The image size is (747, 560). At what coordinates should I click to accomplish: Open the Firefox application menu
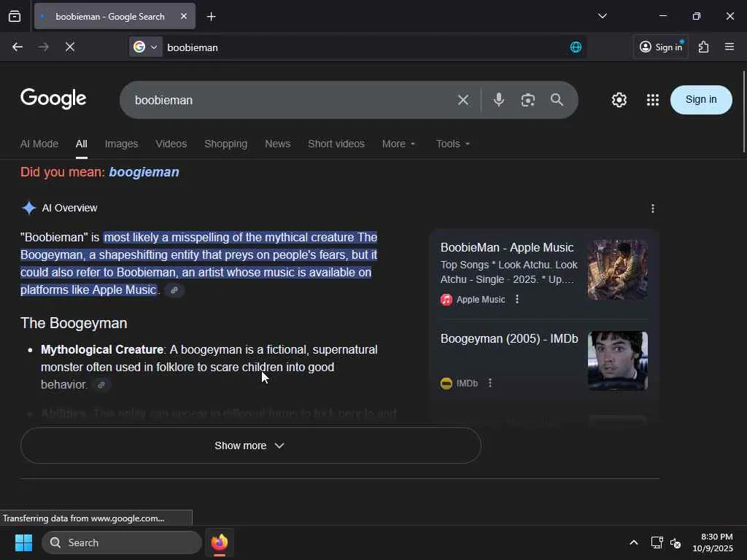pyautogui.click(x=729, y=47)
